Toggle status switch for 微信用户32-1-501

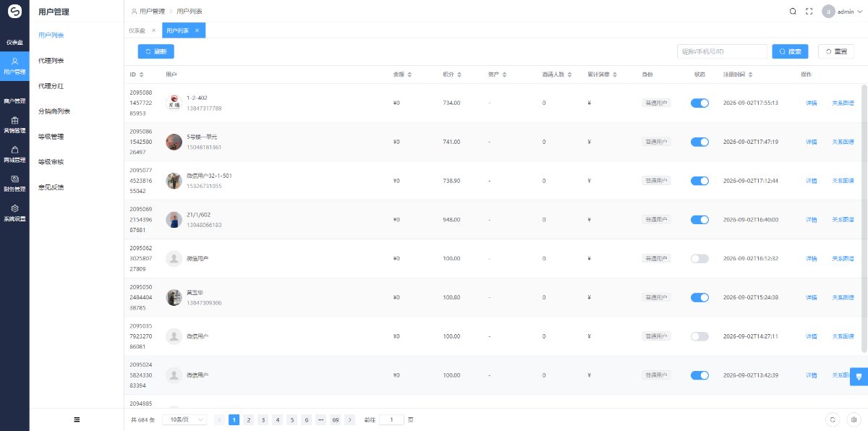[x=699, y=181]
